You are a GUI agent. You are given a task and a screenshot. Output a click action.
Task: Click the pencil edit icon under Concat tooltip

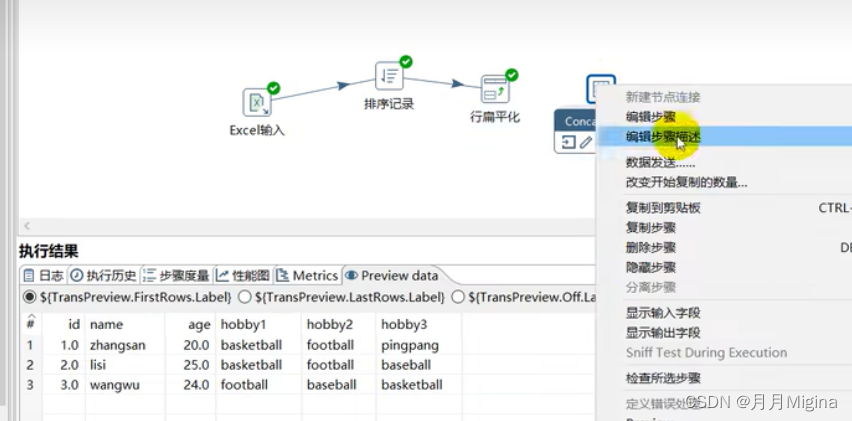tap(586, 142)
